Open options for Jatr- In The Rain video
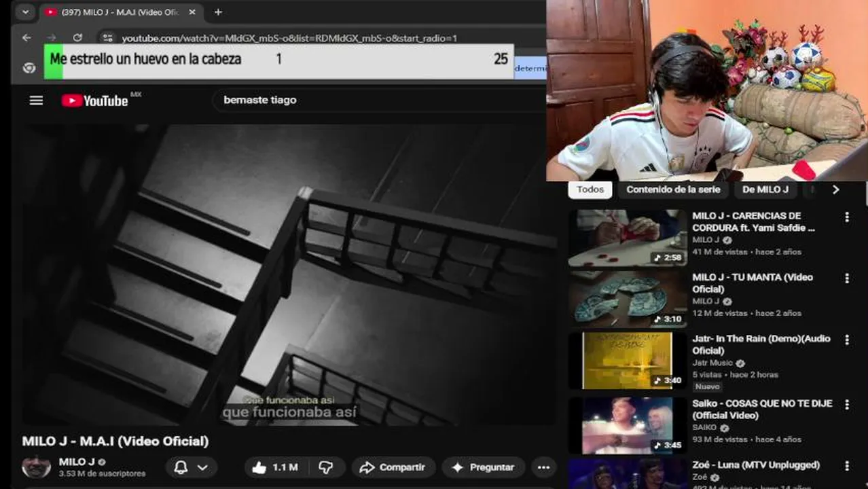Viewport: 868px width, 489px height. point(846,340)
